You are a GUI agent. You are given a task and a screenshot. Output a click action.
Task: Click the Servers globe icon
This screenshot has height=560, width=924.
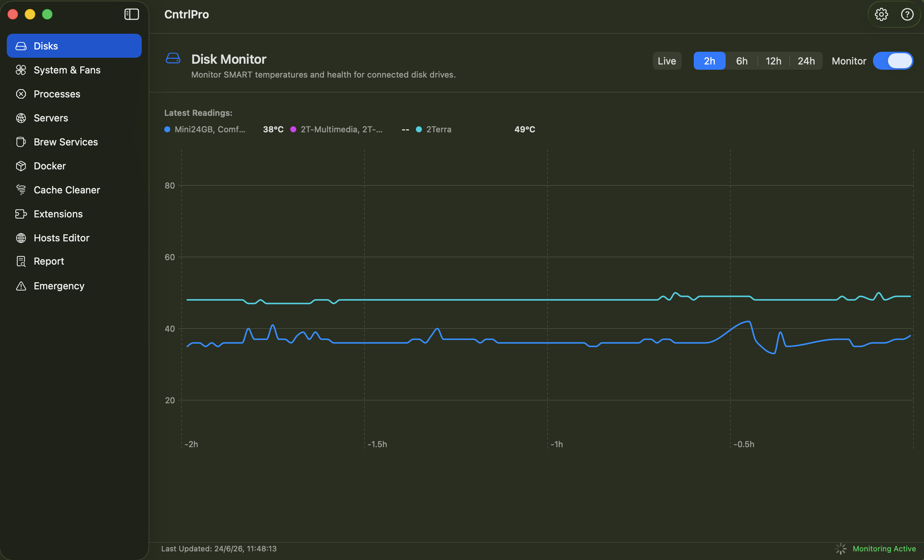coord(21,118)
